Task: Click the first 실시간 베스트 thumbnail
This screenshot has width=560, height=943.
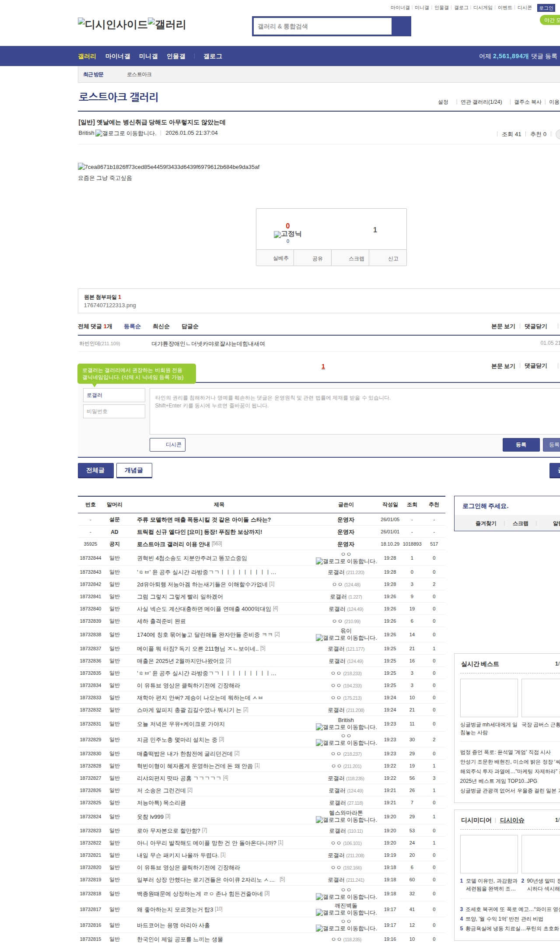Action: click(x=489, y=698)
